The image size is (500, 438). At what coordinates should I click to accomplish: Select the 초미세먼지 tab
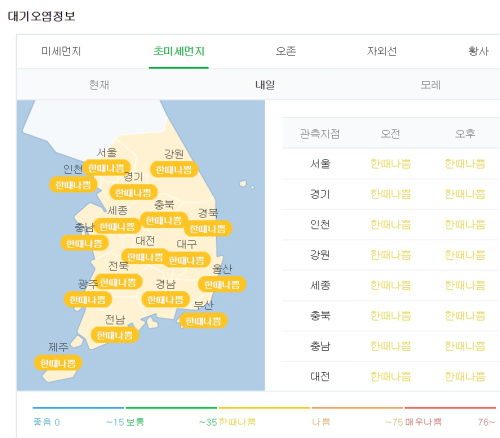(179, 51)
